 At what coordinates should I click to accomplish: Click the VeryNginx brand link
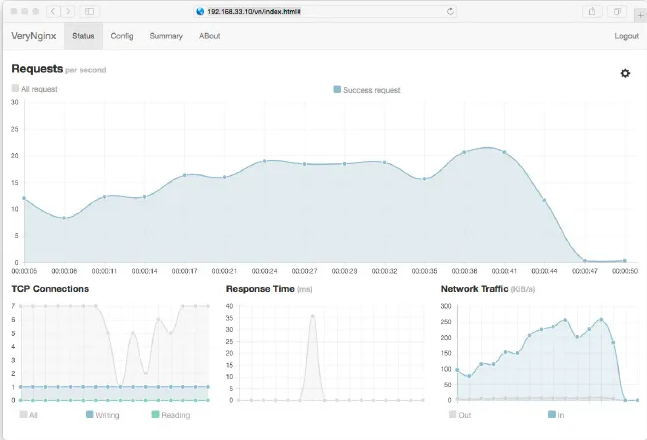tap(32, 36)
